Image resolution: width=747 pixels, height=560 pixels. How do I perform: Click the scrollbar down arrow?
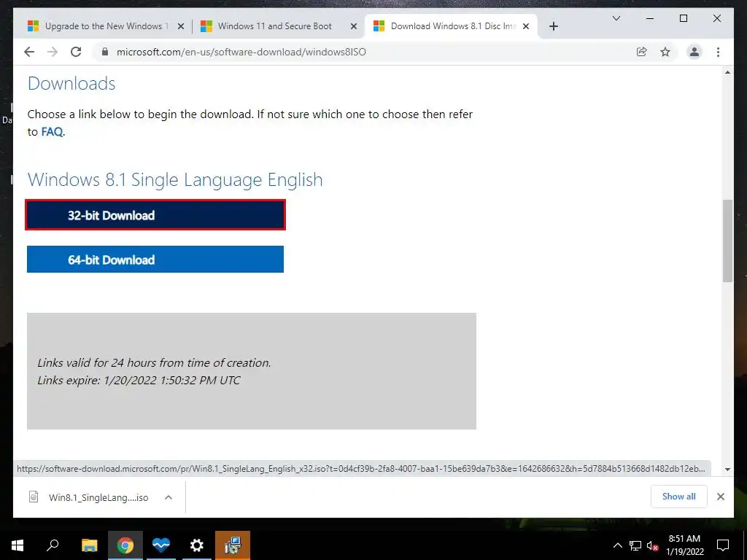click(x=727, y=470)
